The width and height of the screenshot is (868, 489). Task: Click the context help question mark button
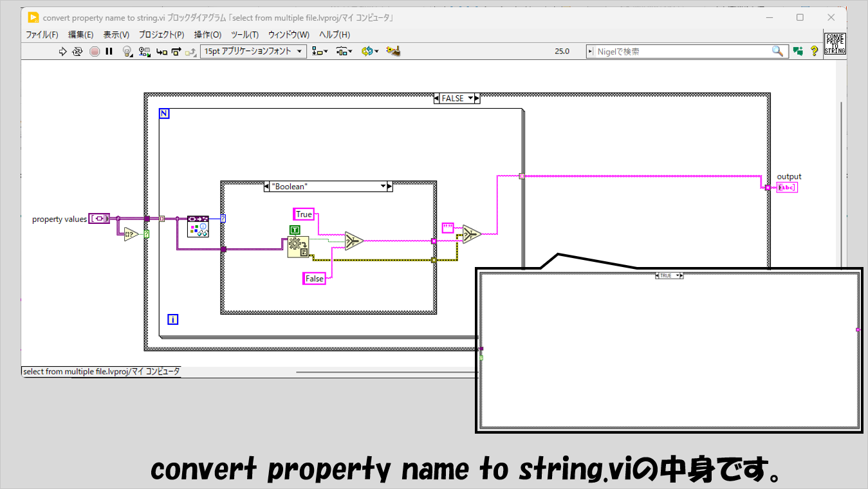814,51
